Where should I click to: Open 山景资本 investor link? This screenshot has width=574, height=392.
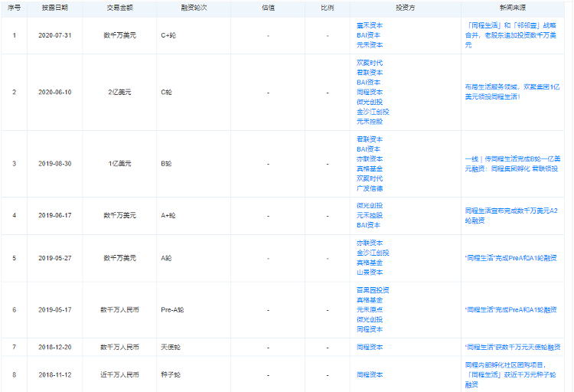click(x=370, y=273)
